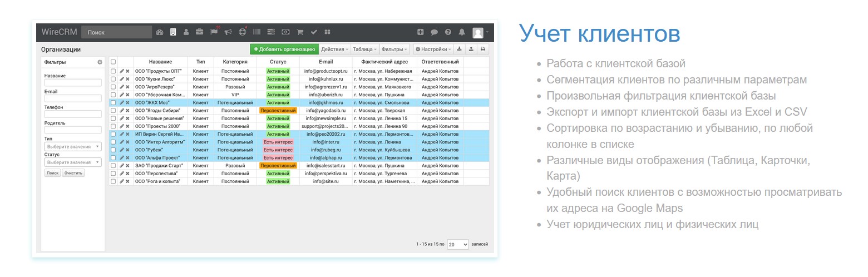
Task: Expand the Тип filter dropdown
Action: [73, 147]
